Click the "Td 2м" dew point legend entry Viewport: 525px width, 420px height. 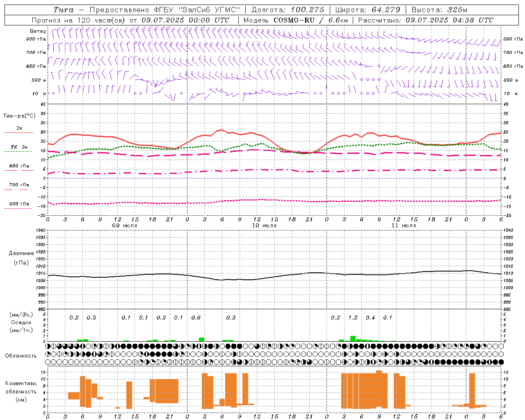[19, 147]
